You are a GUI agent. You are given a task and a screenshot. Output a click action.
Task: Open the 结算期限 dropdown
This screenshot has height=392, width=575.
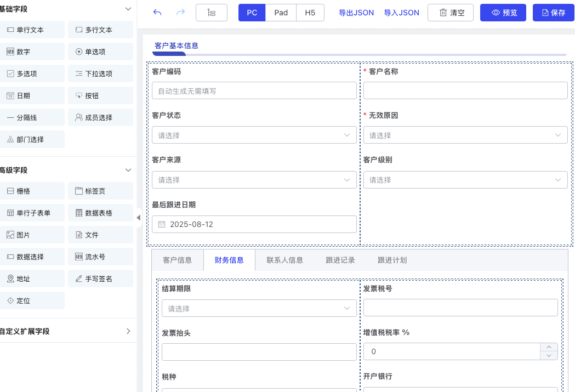(x=259, y=309)
